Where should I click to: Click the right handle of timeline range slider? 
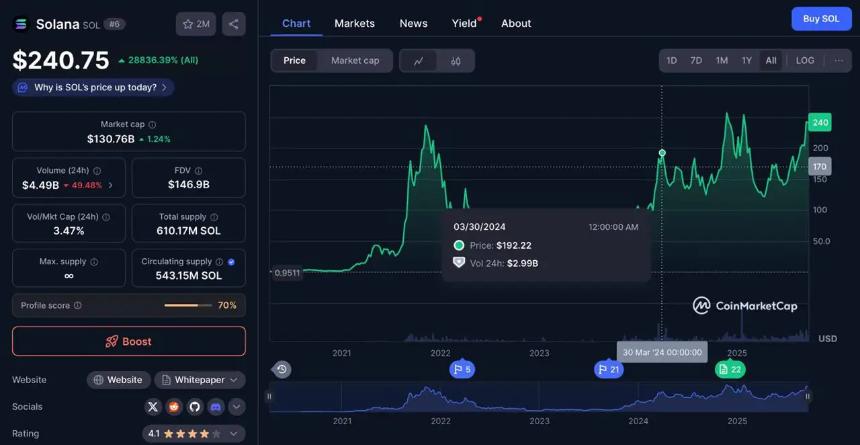click(x=808, y=396)
